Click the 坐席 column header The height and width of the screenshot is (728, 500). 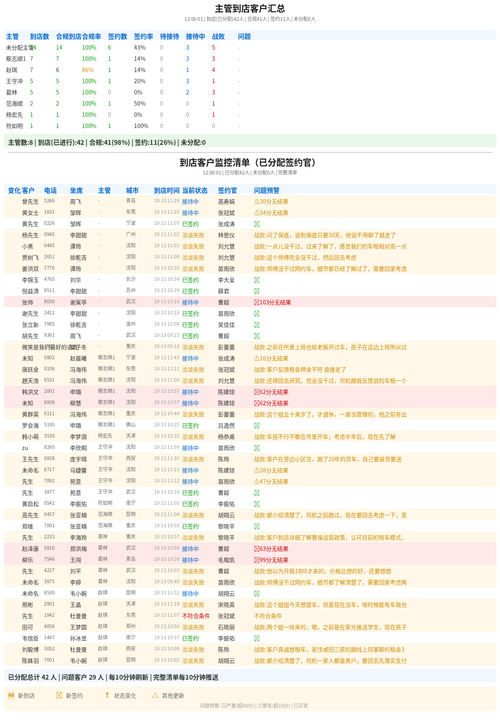[x=77, y=190]
